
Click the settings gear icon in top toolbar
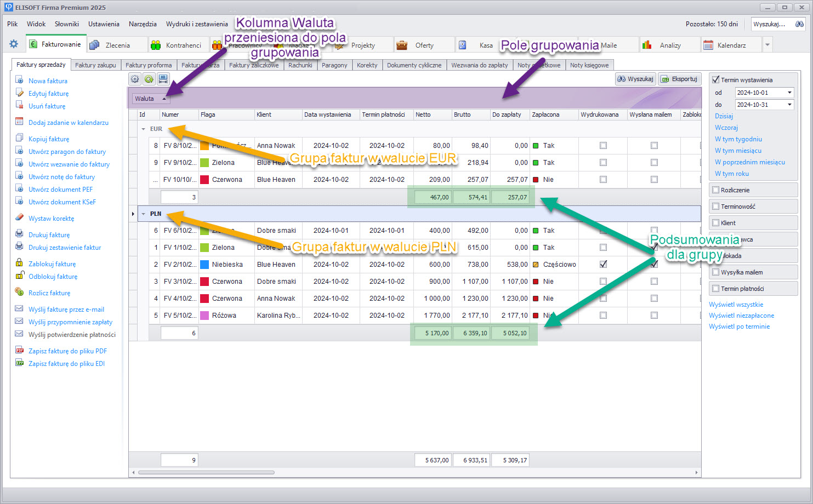coord(14,44)
